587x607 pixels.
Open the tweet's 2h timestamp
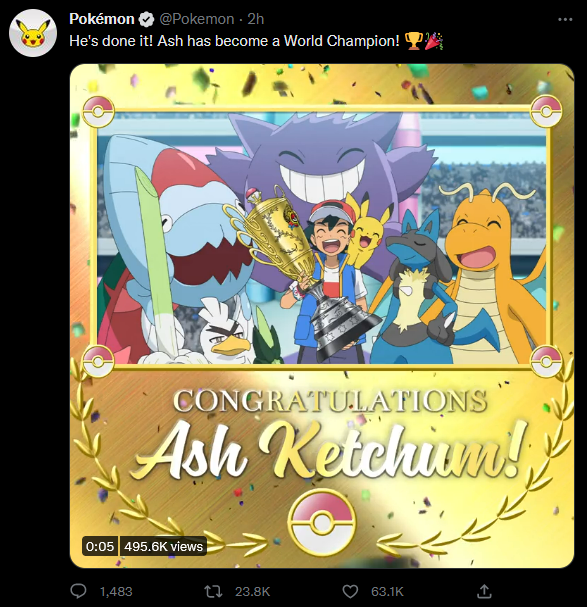tap(256, 19)
